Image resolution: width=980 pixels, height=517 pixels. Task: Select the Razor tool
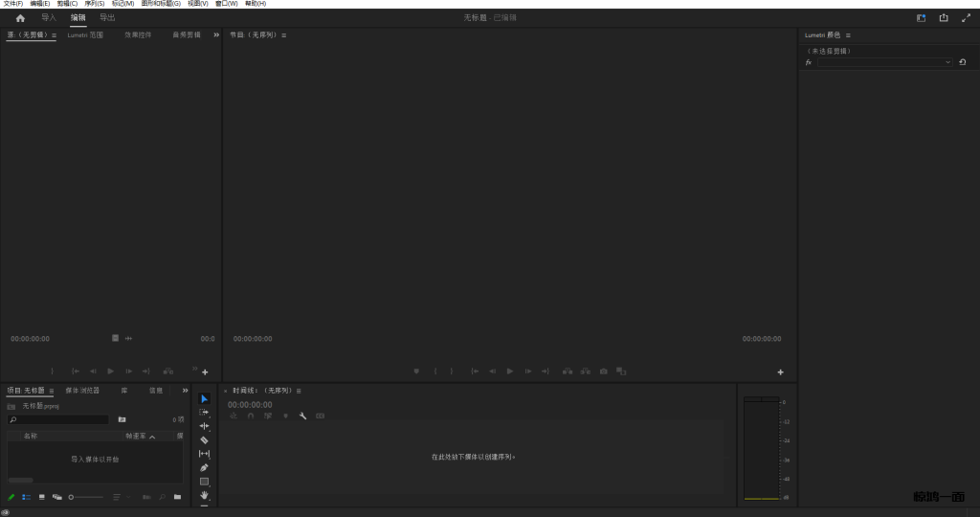204,439
